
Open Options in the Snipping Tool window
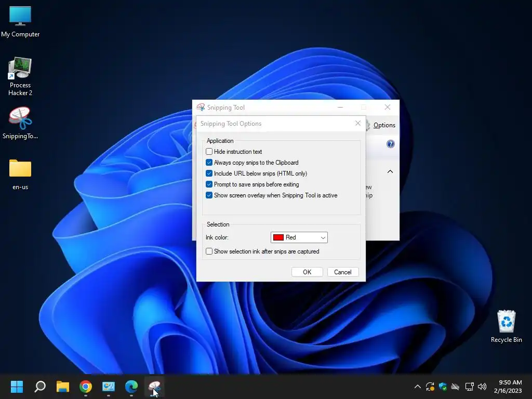pos(384,125)
